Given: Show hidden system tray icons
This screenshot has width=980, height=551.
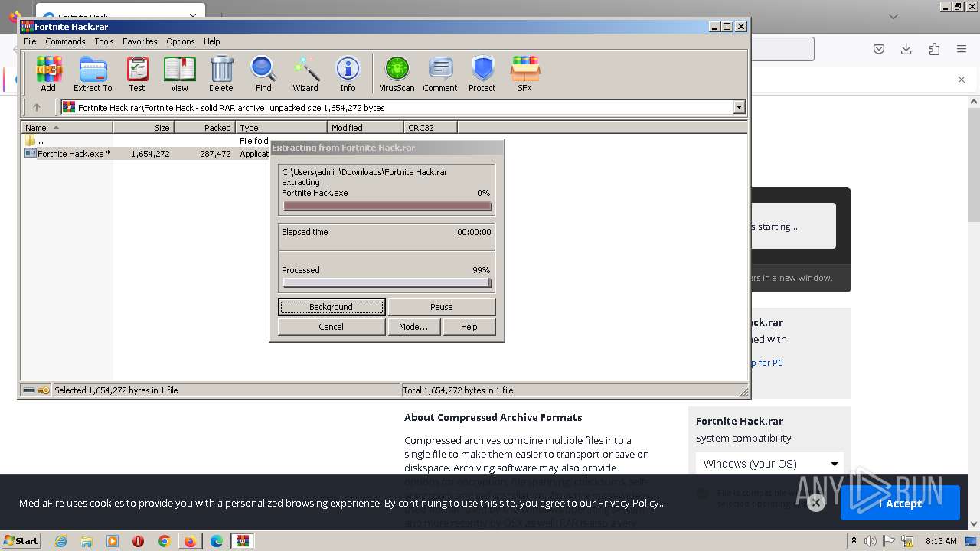Looking at the screenshot, I should tap(854, 540).
